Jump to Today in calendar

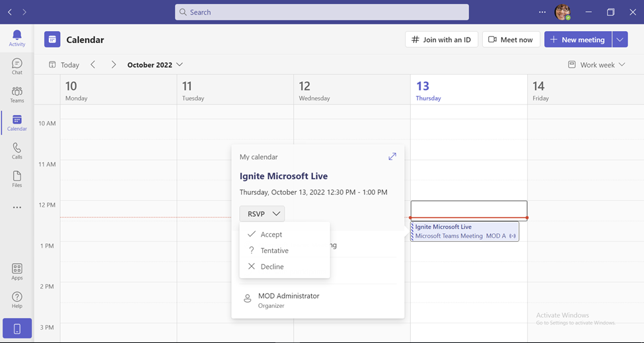64,65
